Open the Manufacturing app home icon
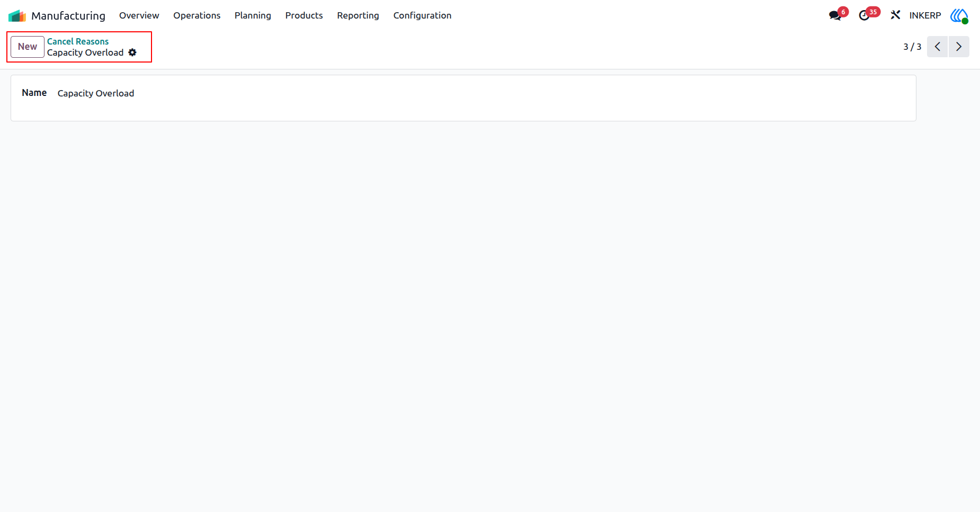Viewport: 980px width, 512px height. 17,15
